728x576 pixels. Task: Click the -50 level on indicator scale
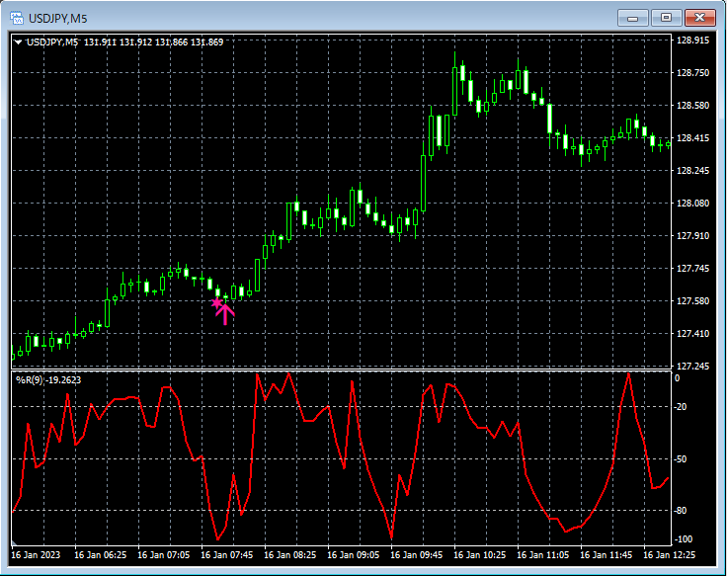[x=682, y=459]
